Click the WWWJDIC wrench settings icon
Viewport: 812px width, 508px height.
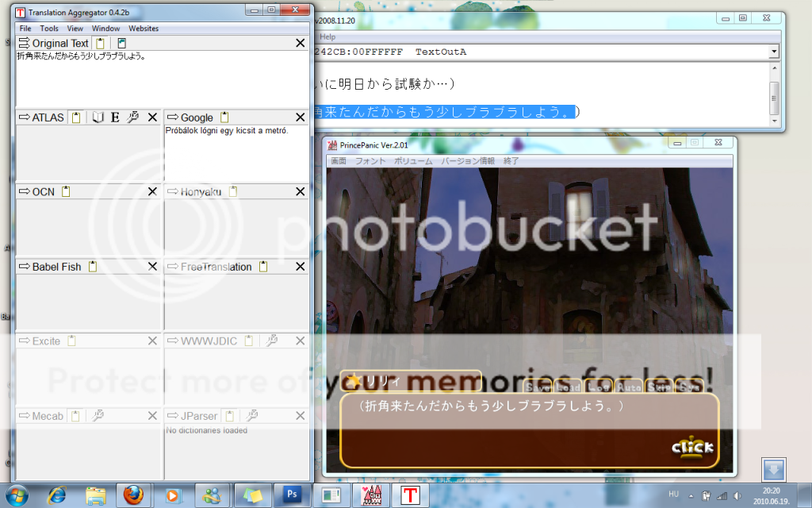pos(271,341)
